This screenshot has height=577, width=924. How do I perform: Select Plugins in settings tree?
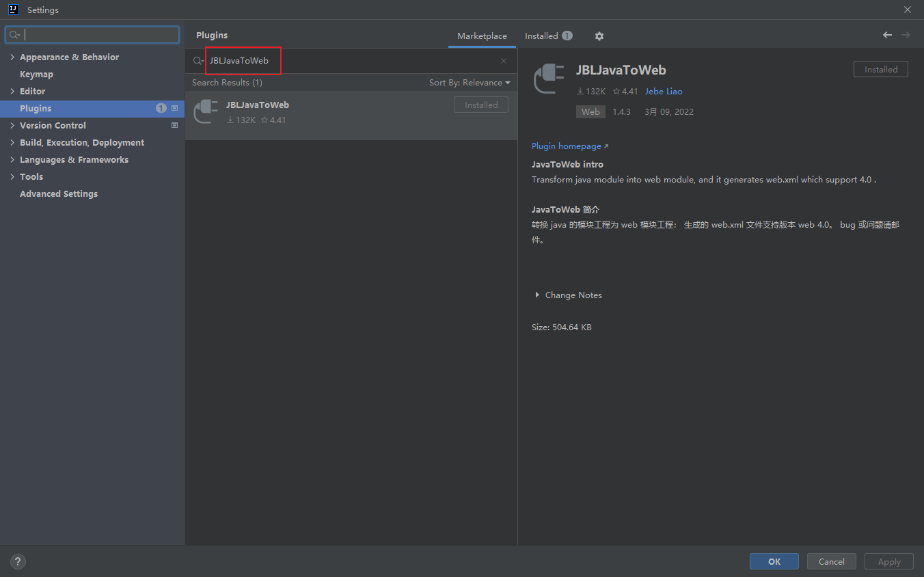[x=92, y=108]
